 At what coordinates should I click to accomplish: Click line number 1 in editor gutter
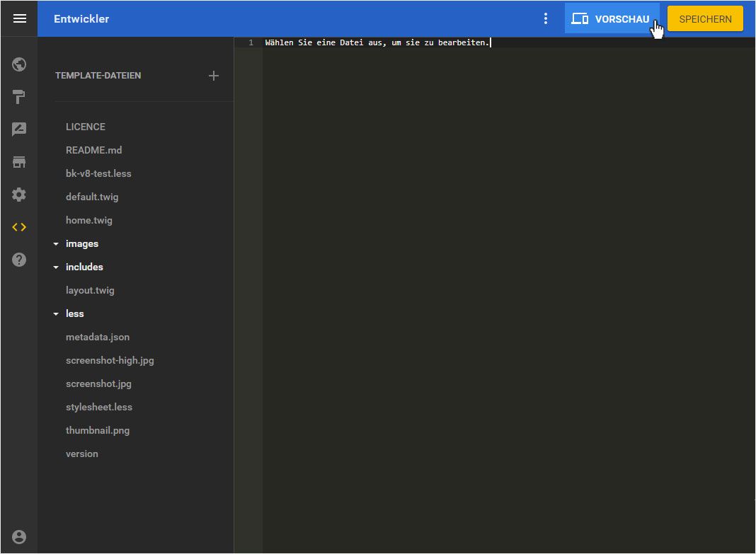click(x=251, y=42)
